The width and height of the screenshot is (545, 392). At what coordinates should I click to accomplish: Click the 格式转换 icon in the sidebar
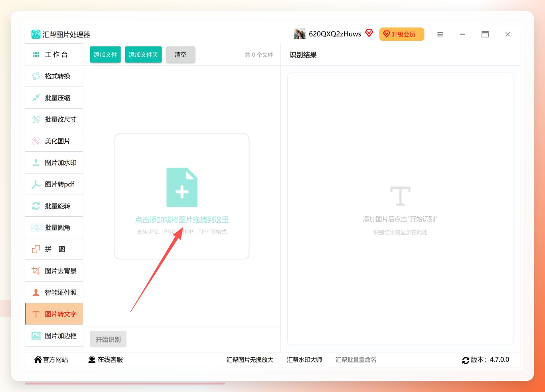pyautogui.click(x=36, y=76)
